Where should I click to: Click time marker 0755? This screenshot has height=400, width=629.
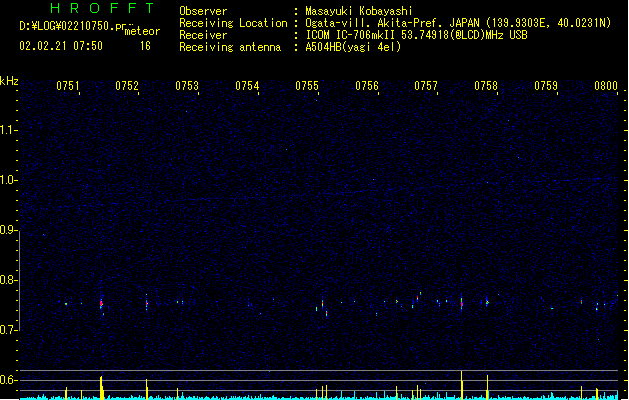click(x=307, y=86)
